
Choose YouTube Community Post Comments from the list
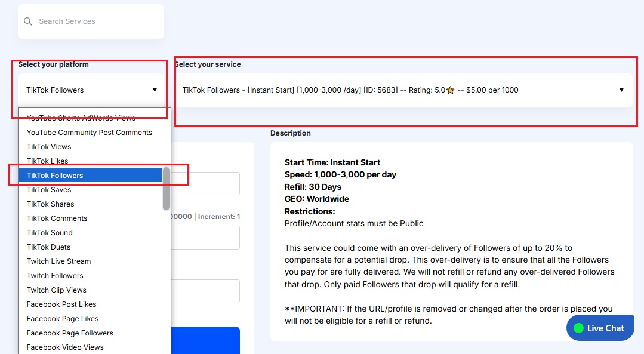[90, 133]
